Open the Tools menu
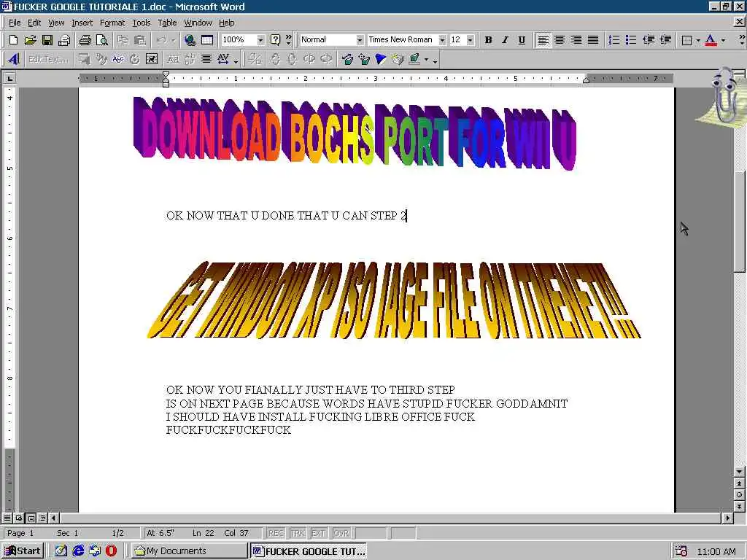Viewport: 747px width, 560px height. coord(141,23)
